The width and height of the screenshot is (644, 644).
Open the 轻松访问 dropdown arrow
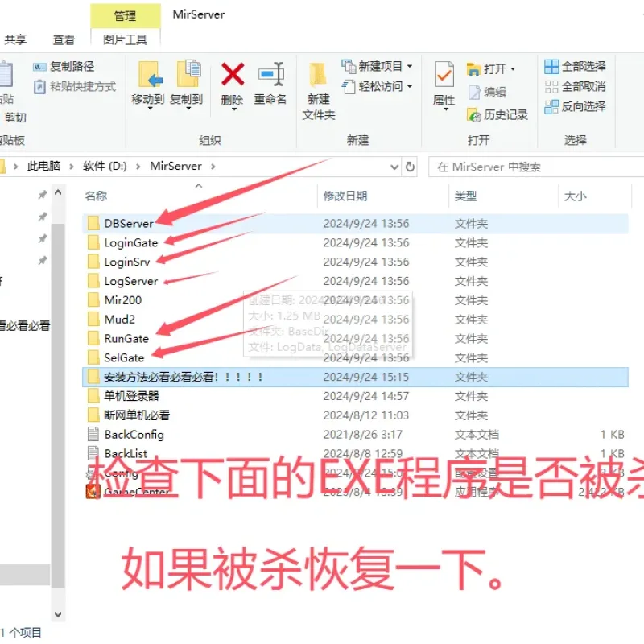coord(410,86)
